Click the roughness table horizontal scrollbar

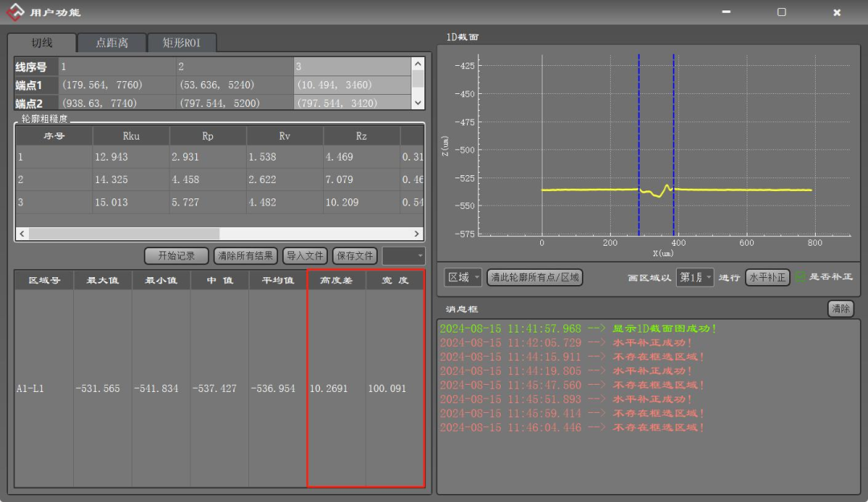(x=121, y=234)
